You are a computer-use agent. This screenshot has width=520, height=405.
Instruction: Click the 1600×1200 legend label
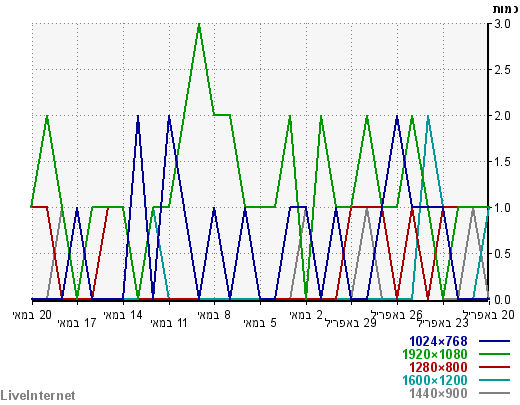pyautogui.click(x=435, y=380)
